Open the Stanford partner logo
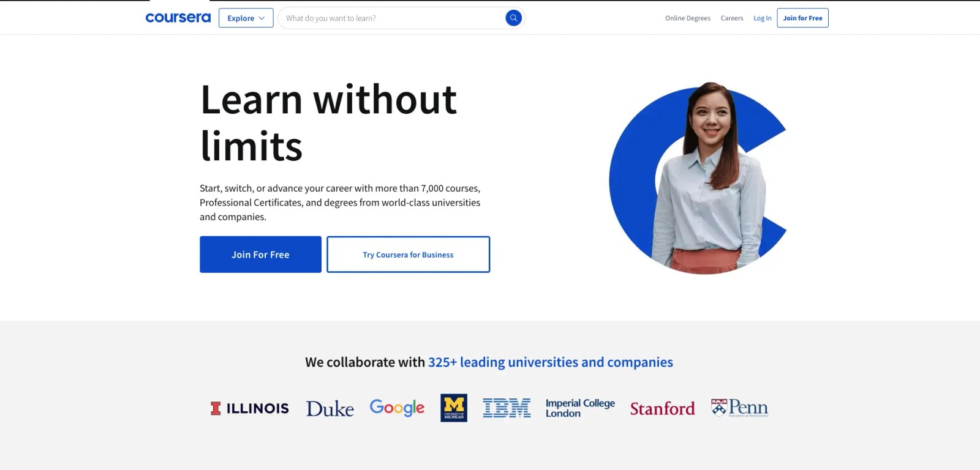The width and height of the screenshot is (980, 470). pyautogui.click(x=663, y=408)
